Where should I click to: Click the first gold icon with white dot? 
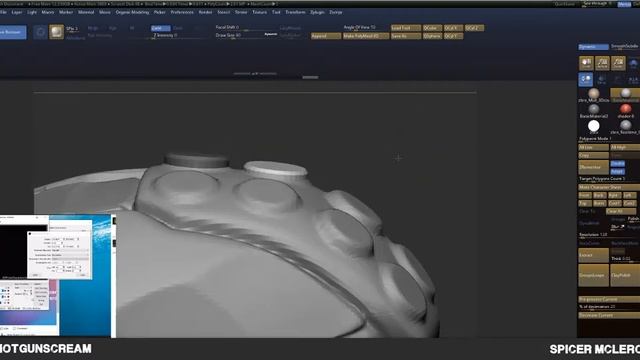coord(586,63)
